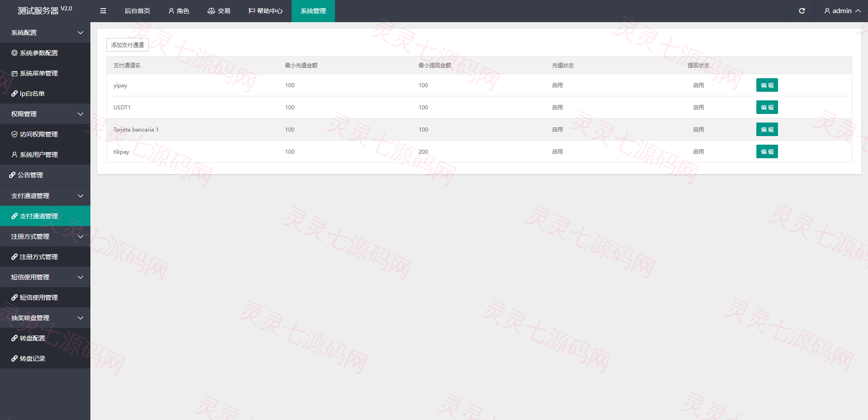Click 添加支付通道 button
The image size is (868, 420).
[x=127, y=45]
